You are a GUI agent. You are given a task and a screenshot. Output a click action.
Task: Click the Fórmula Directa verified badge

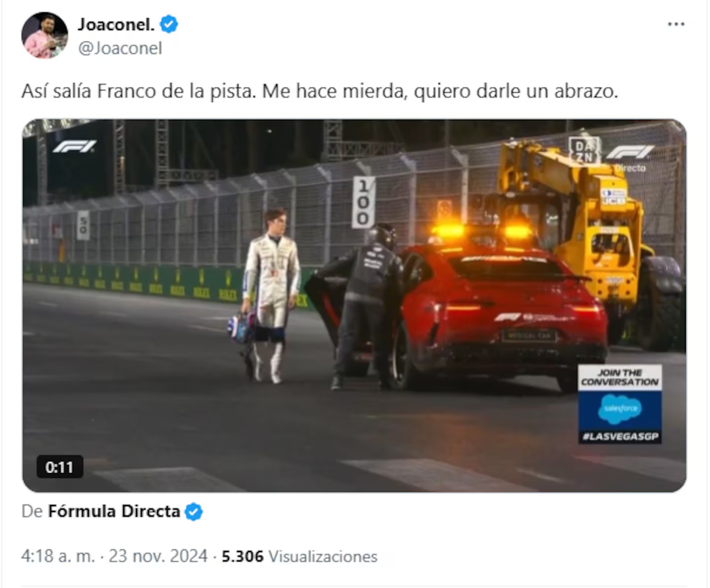point(194,512)
